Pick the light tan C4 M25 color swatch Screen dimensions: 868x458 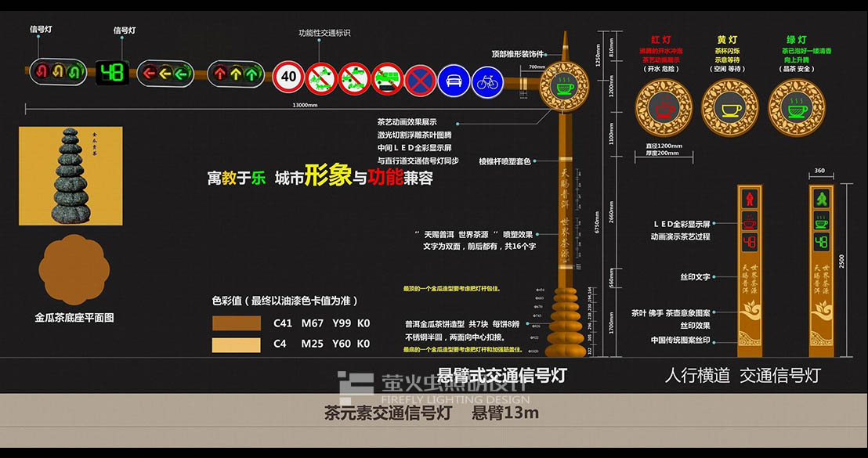coord(236,345)
